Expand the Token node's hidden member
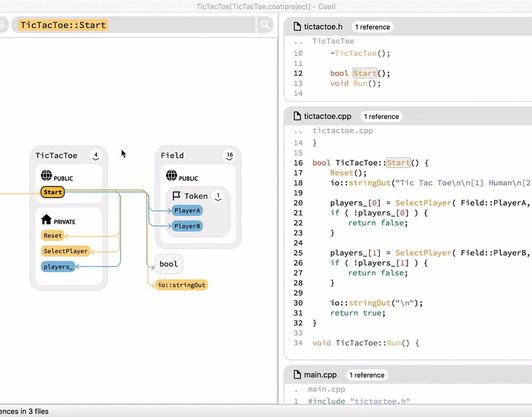The width and height of the screenshot is (532, 417). [218, 197]
